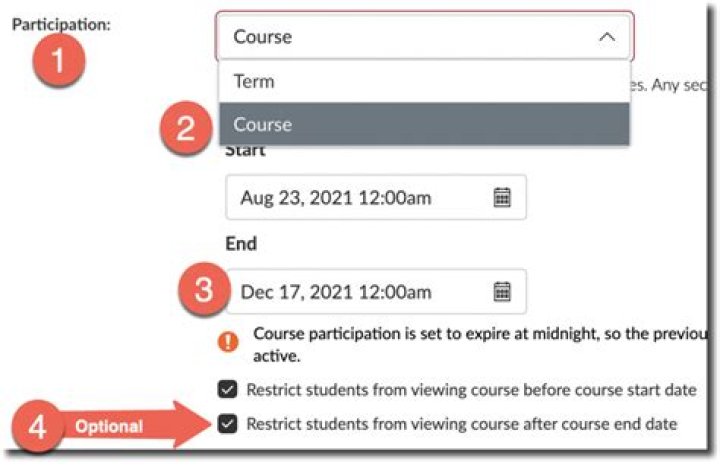
Task: Click the Participation combo box showing Course
Action: [x=400, y=37]
